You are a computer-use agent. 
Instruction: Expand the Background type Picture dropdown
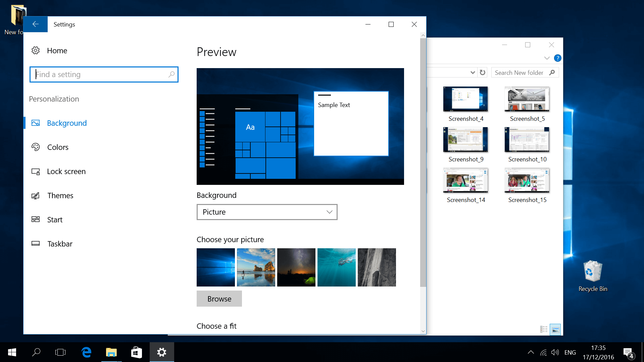click(267, 212)
